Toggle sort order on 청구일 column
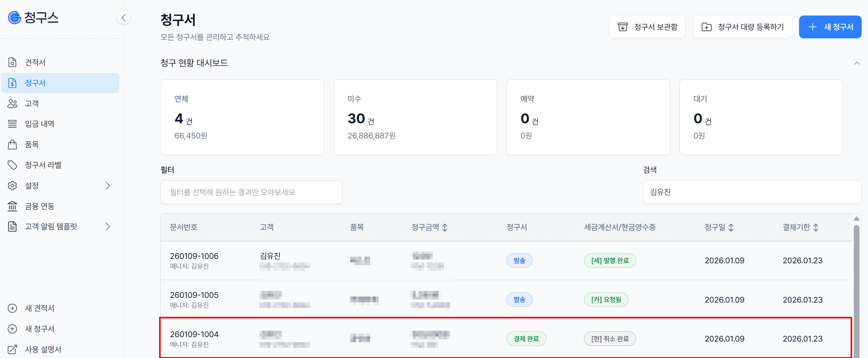Image resolution: width=868 pixels, height=358 pixels. click(731, 227)
